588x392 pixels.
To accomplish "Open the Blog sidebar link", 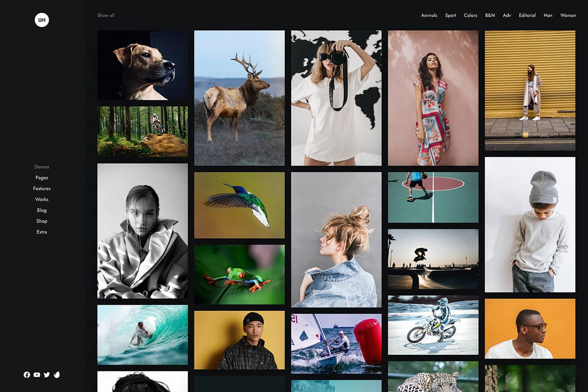I will coord(42,210).
